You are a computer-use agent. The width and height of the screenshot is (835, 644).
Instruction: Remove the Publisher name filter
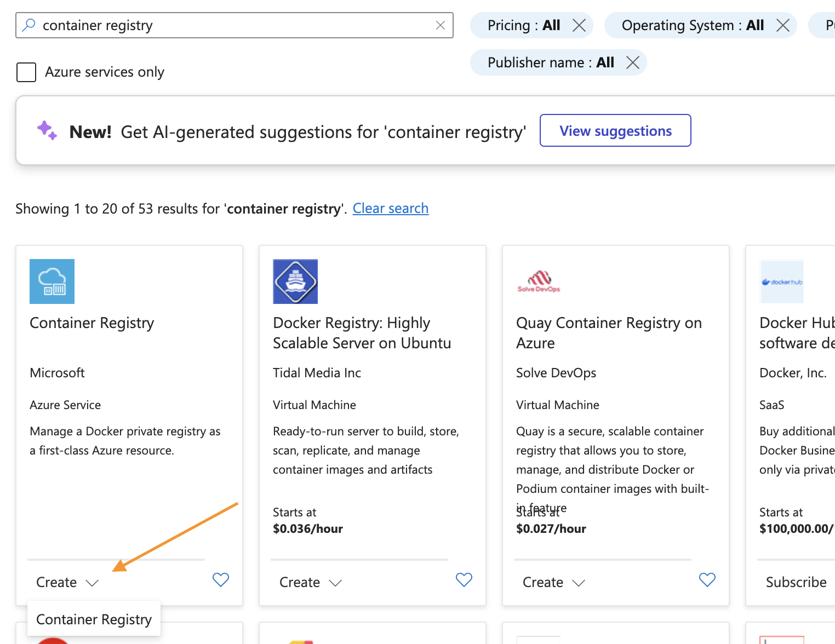click(x=632, y=62)
